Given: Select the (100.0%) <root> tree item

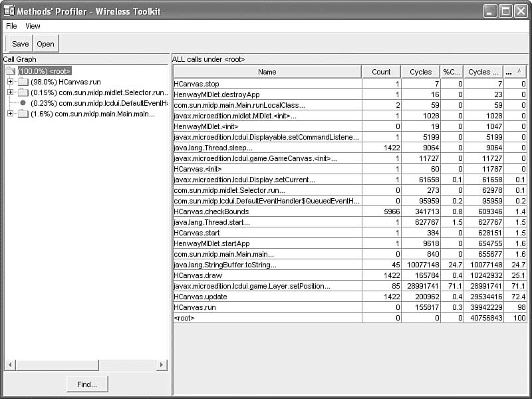Looking at the screenshot, I should (45, 71).
